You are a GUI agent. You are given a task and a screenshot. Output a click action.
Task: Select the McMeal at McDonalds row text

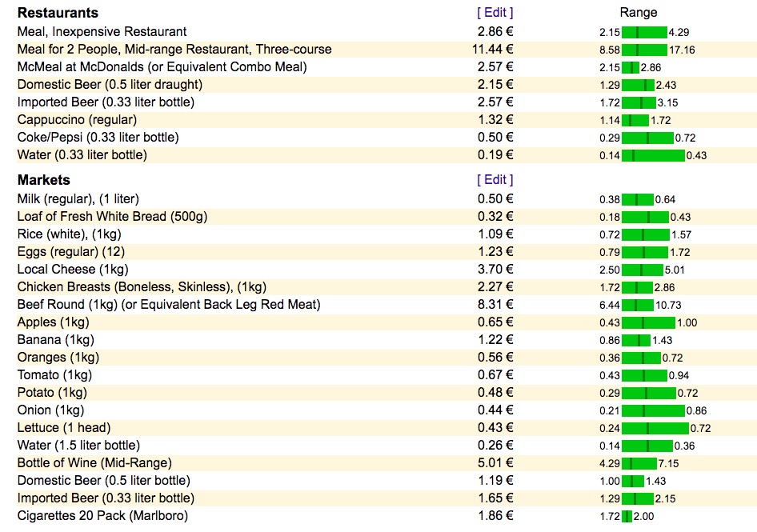click(162, 66)
